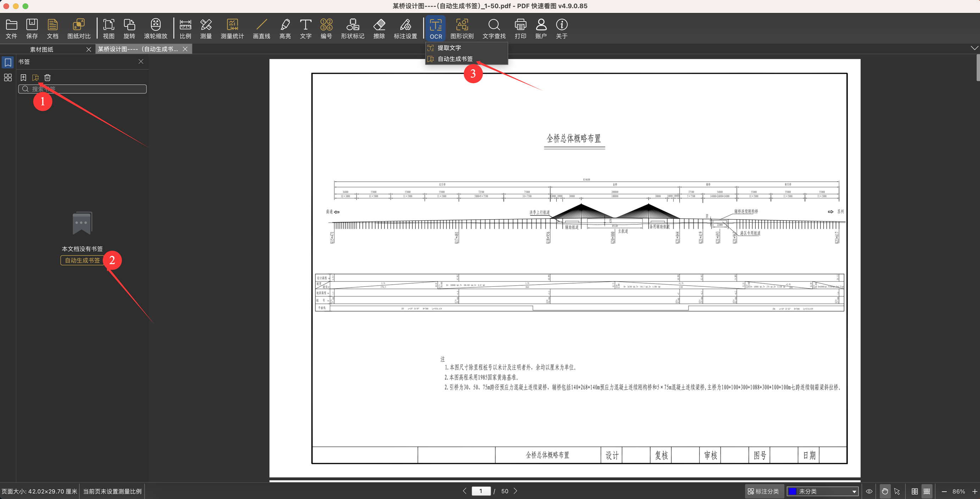
Task: Click the 标注分类 button
Action: tap(763, 491)
